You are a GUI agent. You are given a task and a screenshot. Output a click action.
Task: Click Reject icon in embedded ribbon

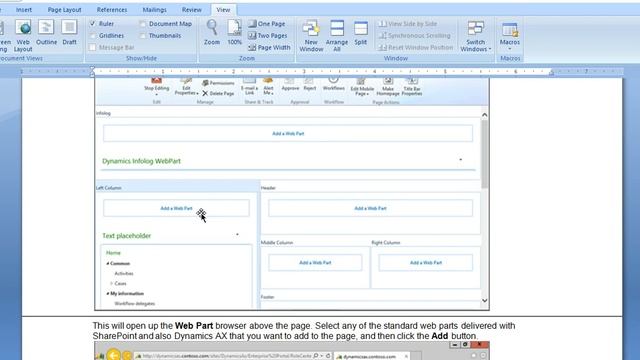[x=309, y=84]
